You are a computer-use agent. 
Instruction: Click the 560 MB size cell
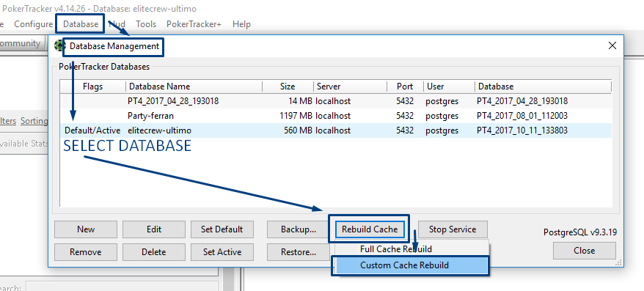[298, 130]
